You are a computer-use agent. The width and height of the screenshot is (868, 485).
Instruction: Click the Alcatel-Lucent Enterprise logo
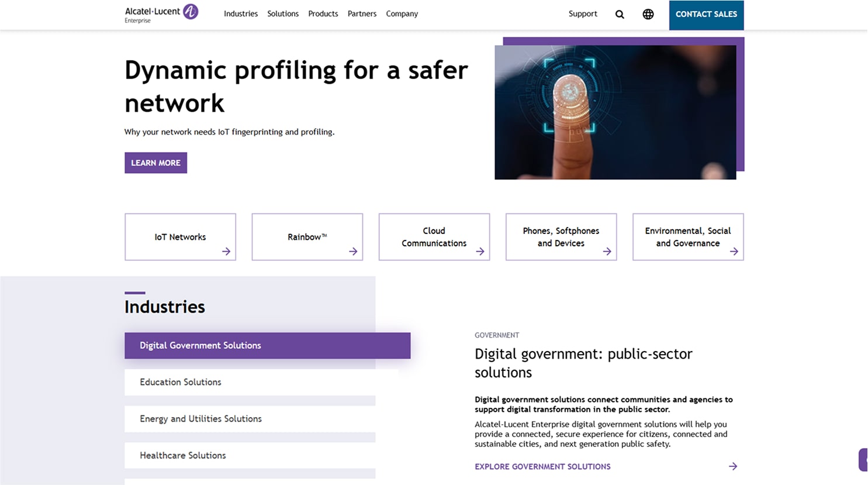[161, 14]
